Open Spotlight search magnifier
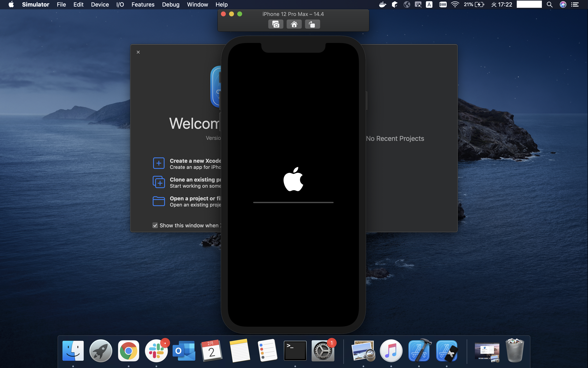Image resolution: width=588 pixels, height=368 pixels. [550, 4]
